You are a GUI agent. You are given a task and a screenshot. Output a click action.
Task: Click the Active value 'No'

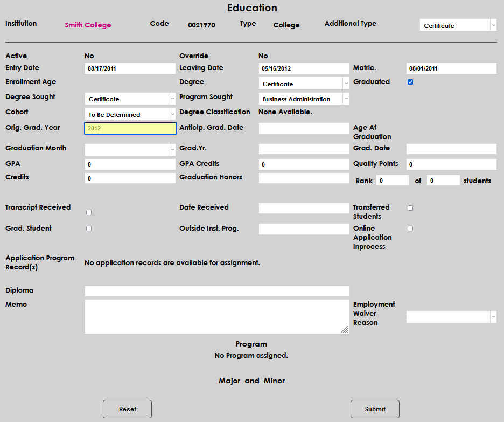point(89,56)
